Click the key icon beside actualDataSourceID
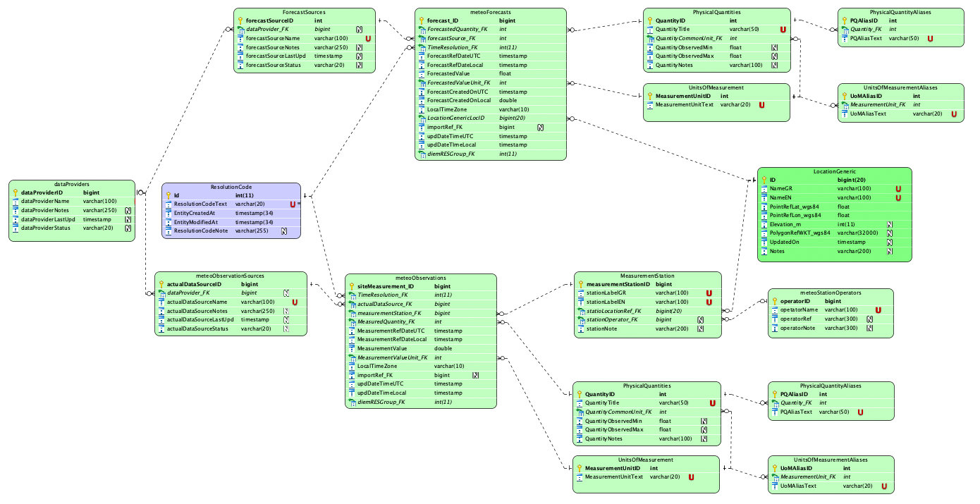The image size is (980, 504). [161, 284]
